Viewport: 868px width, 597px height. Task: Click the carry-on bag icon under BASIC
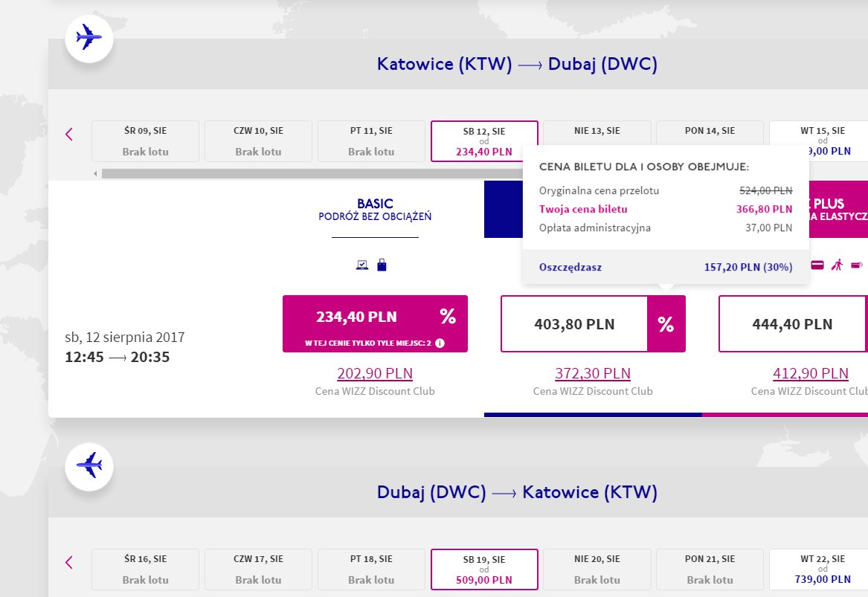point(382,265)
